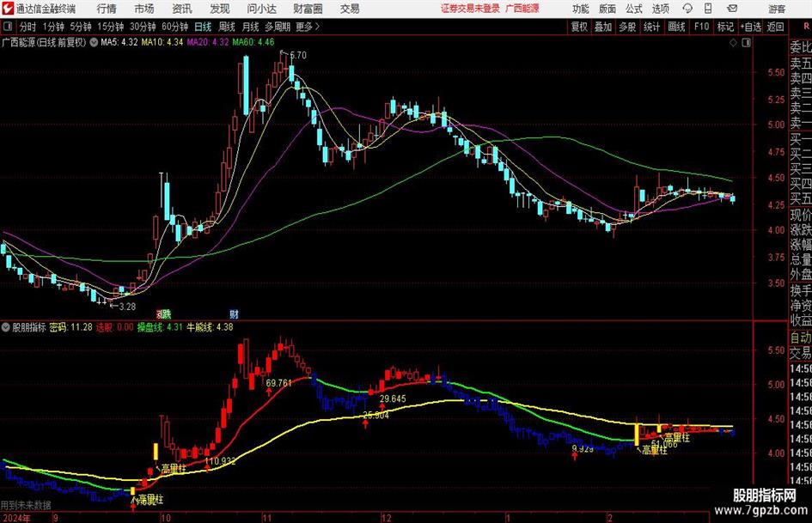
Task: Click the 统计 statistics button
Action: coord(651,27)
